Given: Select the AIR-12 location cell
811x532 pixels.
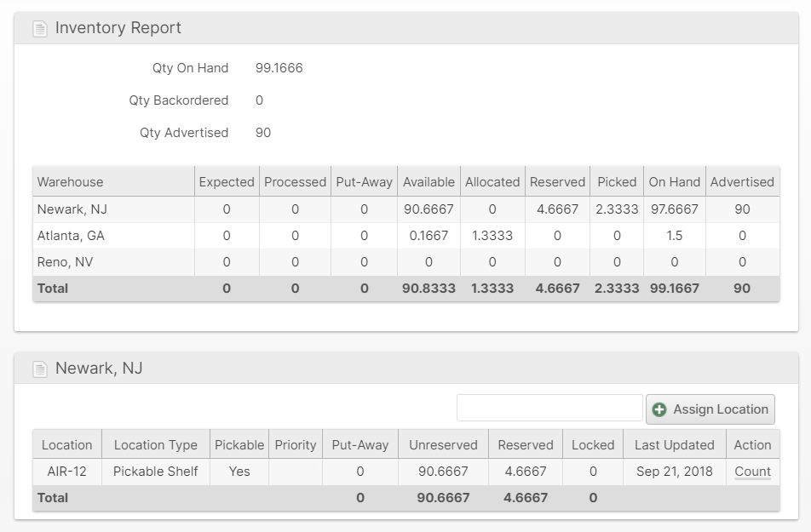Looking at the screenshot, I should [x=66, y=472].
